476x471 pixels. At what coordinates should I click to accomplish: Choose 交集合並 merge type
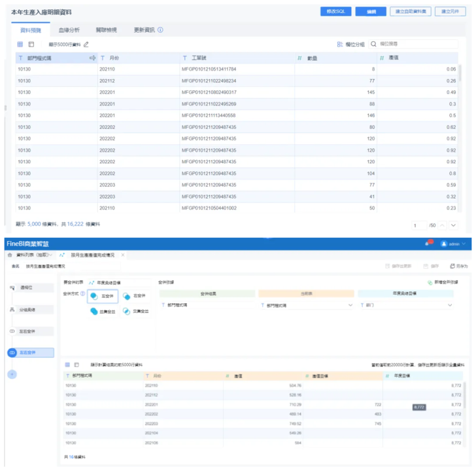click(x=136, y=312)
